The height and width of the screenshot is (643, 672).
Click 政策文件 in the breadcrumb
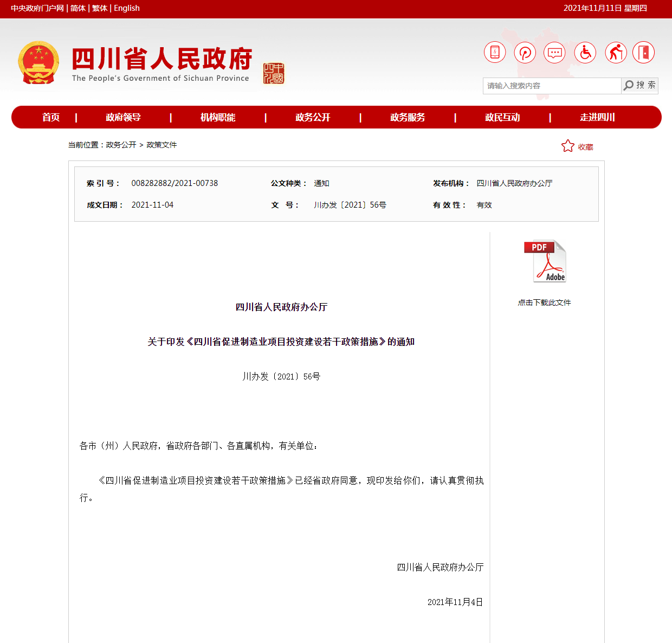tap(161, 145)
